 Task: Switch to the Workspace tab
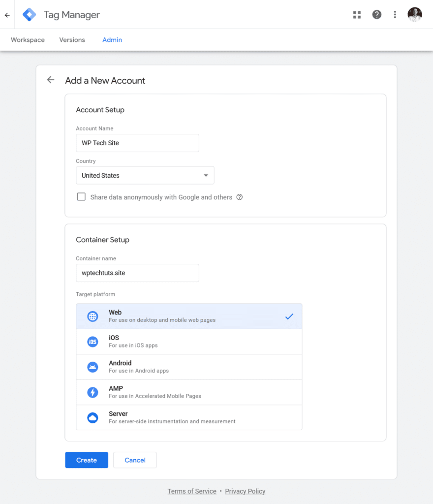28,40
